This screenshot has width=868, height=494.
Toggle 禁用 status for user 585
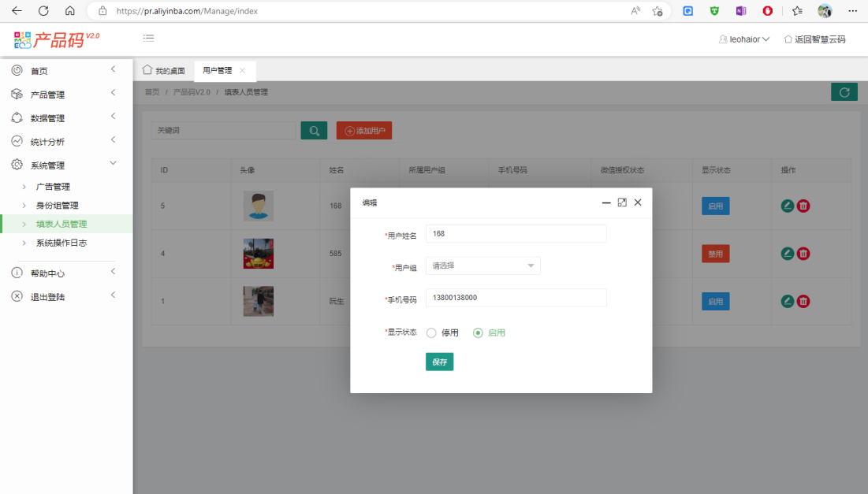715,254
